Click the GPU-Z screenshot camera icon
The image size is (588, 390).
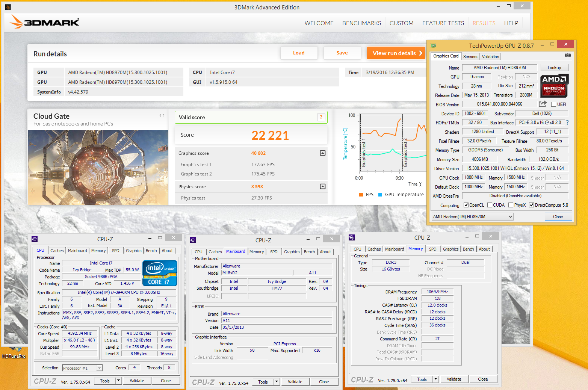[567, 55]
